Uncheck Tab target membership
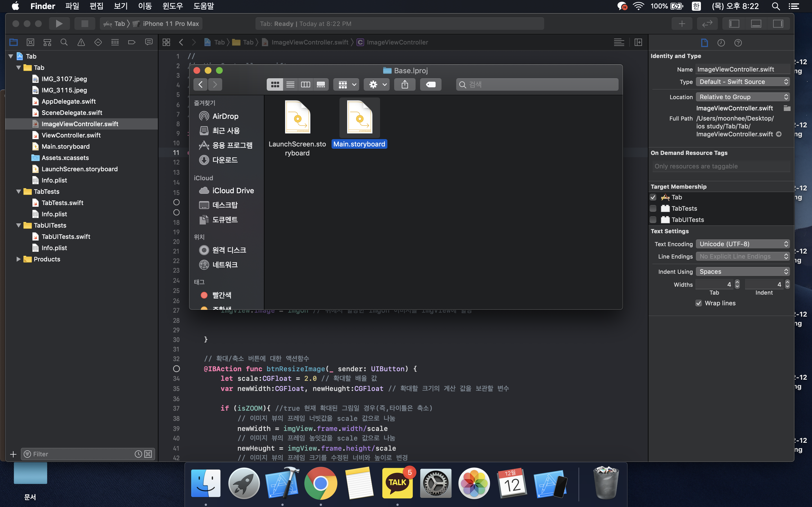 click(x=653, y=197)
